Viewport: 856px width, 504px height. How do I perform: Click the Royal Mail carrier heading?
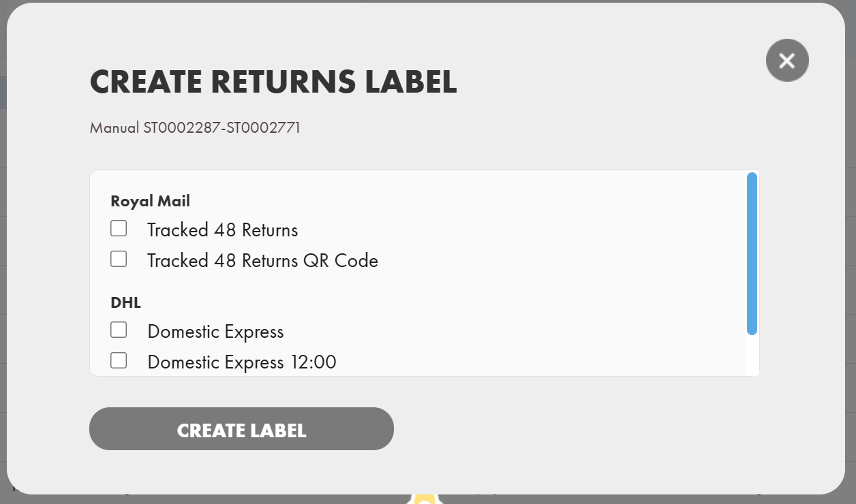[x=150, y=201]
